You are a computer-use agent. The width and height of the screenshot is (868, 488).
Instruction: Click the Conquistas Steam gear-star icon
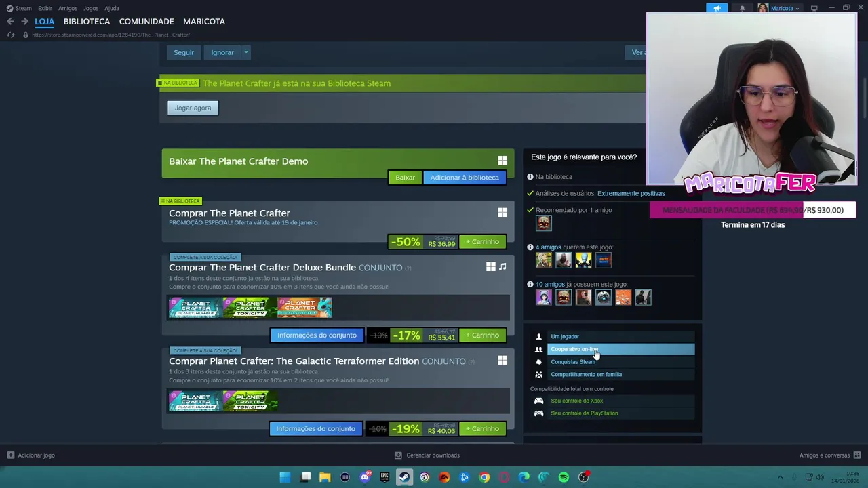coord(539,362)
